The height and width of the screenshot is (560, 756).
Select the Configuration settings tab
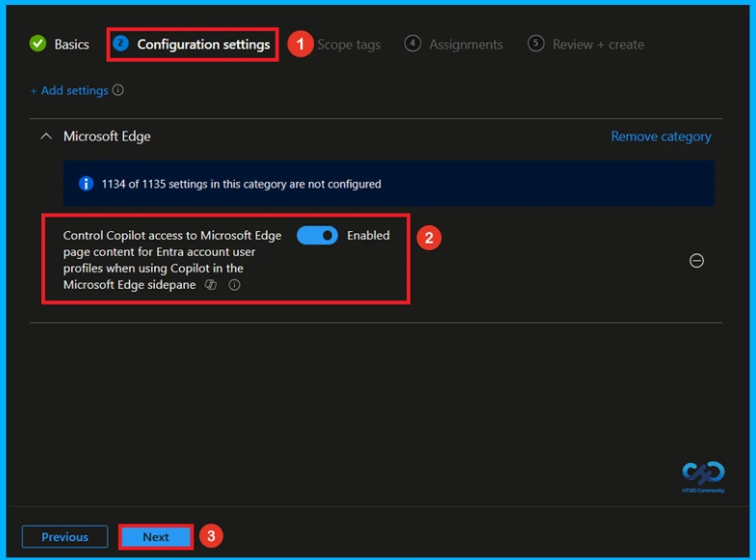pyautogui.click(x=193, y=44)
